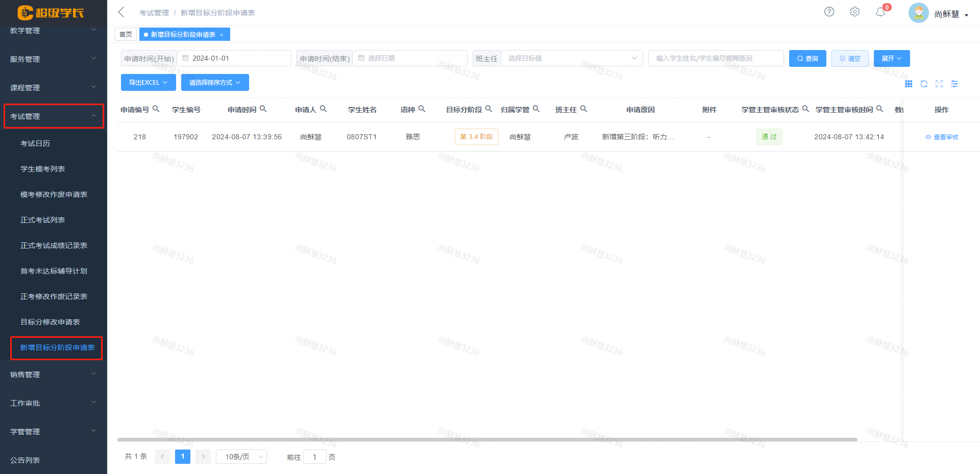This screenshot has width=980, height=474.
Task: Check notifications via the bell icon
Action: point(880,11)
